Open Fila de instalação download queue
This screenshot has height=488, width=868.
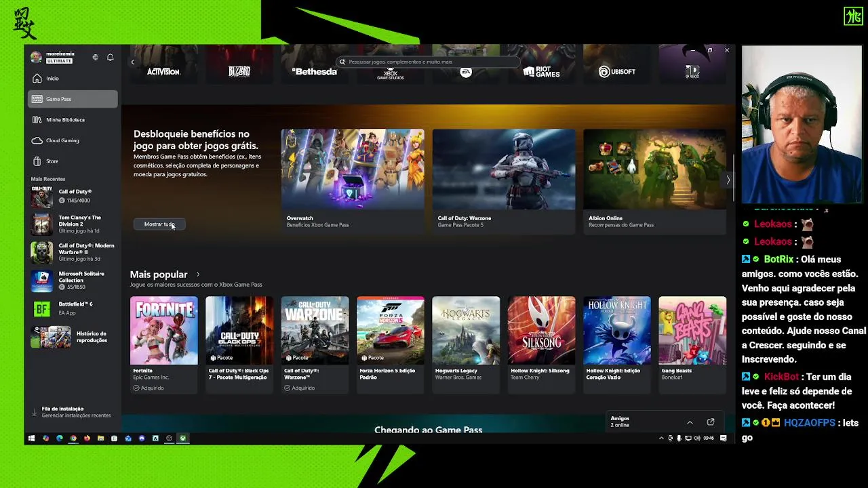click(72, 412)
